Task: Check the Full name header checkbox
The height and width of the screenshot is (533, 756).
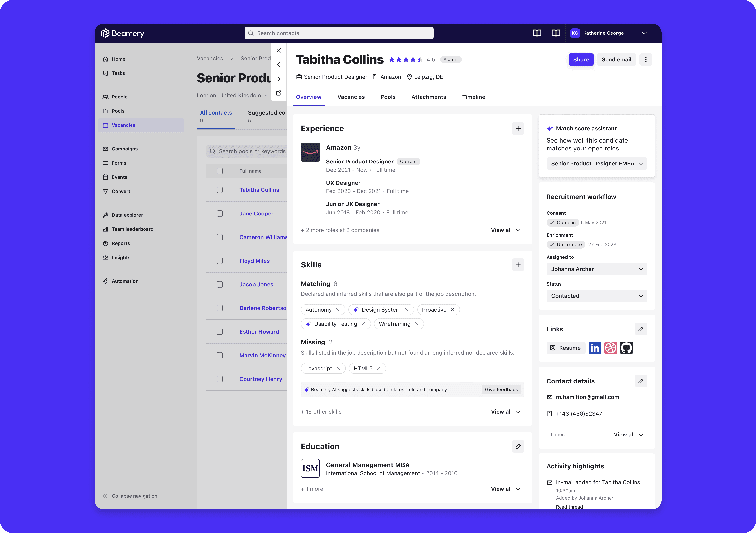Action: (x=220, y=171)
